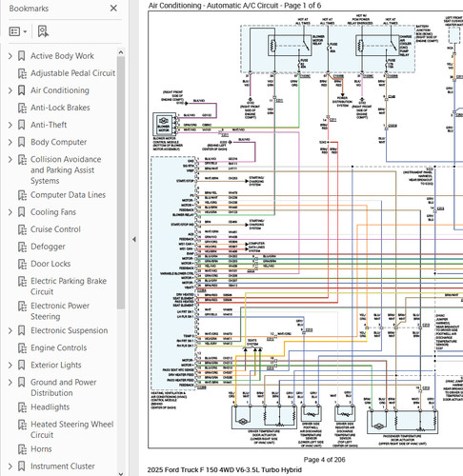Expand the Anti-Theft bookmark

(10, 125)
